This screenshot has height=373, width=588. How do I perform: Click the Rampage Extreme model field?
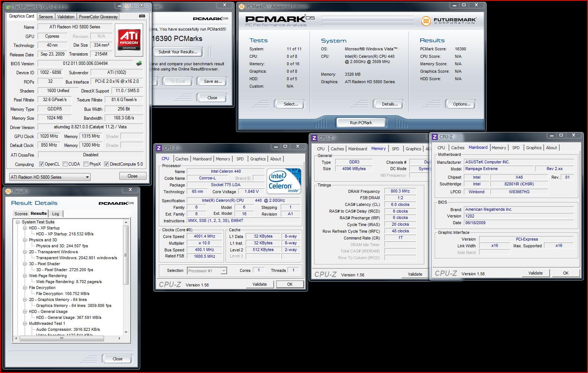498,169
